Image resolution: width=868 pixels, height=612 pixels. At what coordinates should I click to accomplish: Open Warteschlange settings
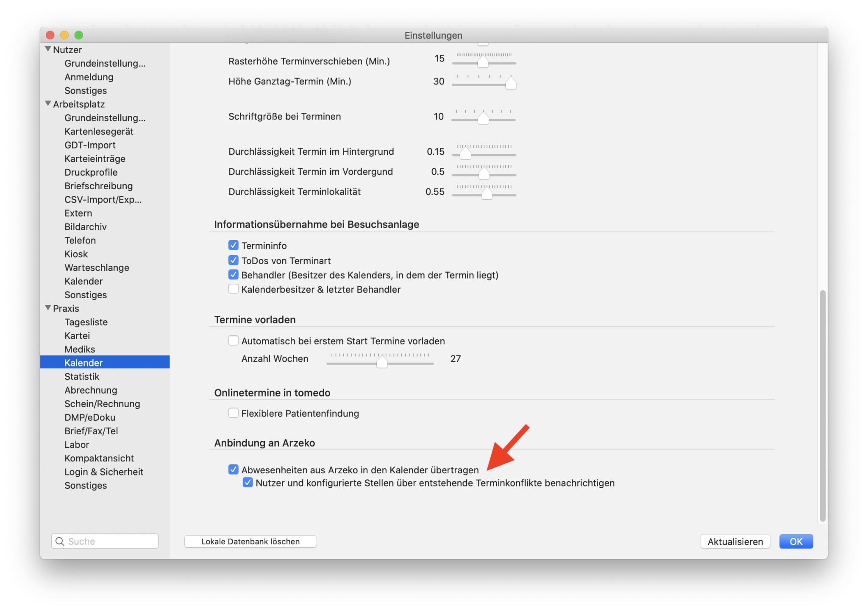point(97,267)
